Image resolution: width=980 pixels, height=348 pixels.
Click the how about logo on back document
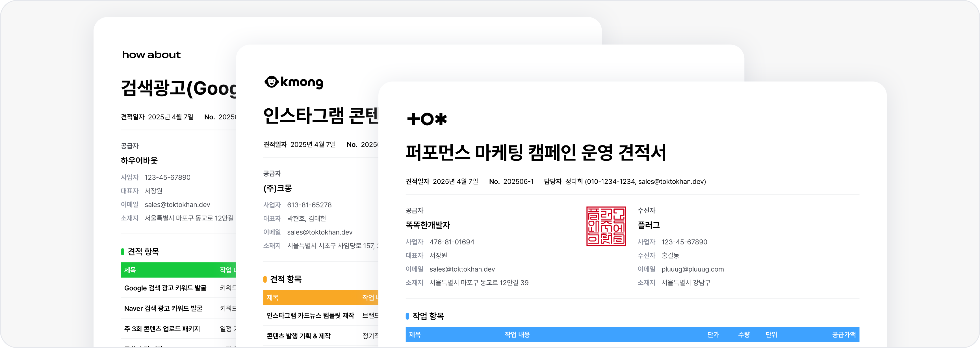[x=151, y=55]
